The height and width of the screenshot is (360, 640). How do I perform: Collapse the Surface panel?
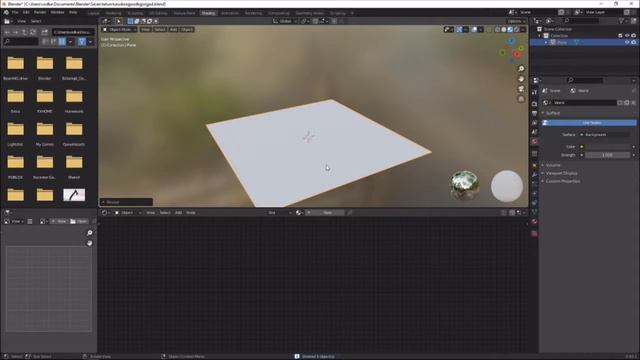coord(552,113)
